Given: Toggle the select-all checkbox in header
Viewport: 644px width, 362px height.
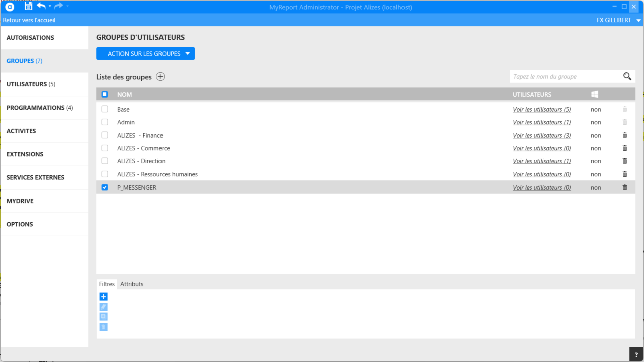Looking at the screenshot, I should [x=105, y=94].
